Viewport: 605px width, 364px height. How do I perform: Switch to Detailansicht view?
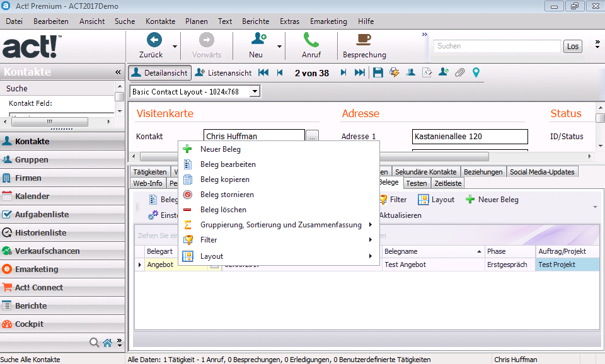pos(159,72)
